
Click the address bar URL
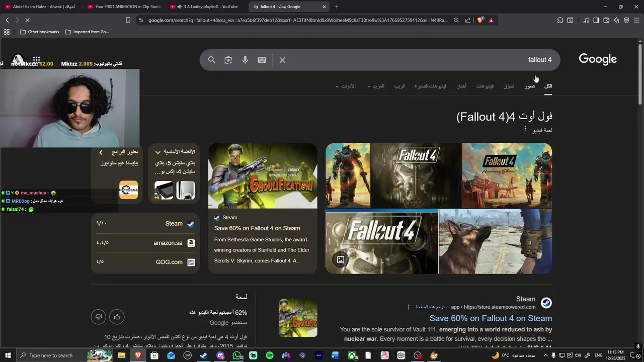click(298, 20)
